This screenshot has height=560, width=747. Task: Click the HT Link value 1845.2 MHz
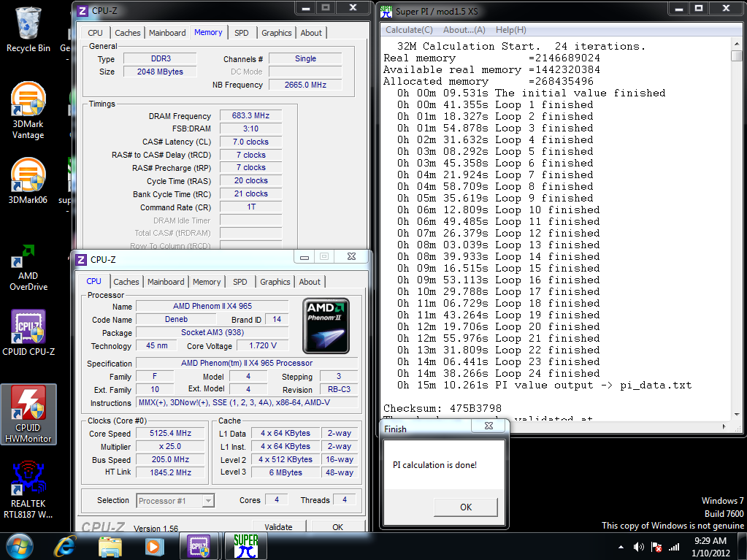tap(171, 472)
